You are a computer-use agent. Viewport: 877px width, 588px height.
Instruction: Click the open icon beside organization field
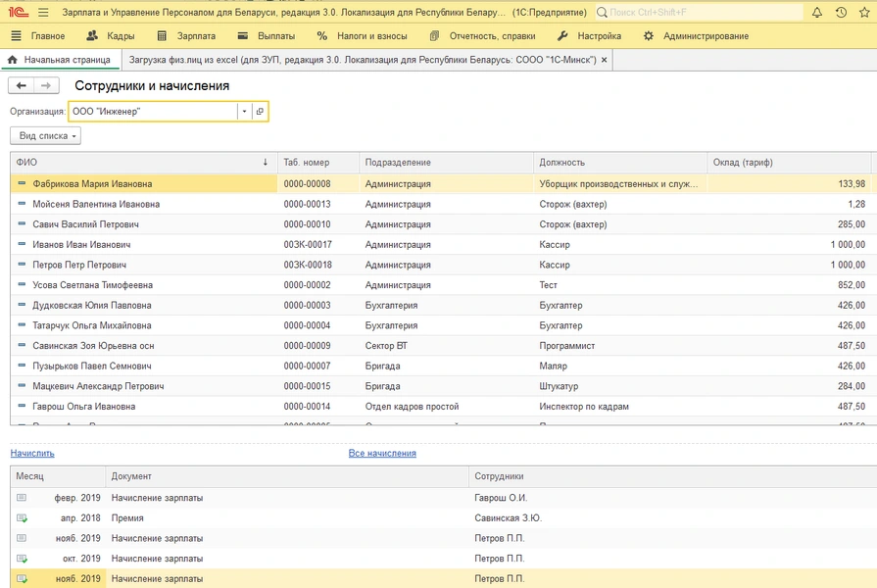260,112
